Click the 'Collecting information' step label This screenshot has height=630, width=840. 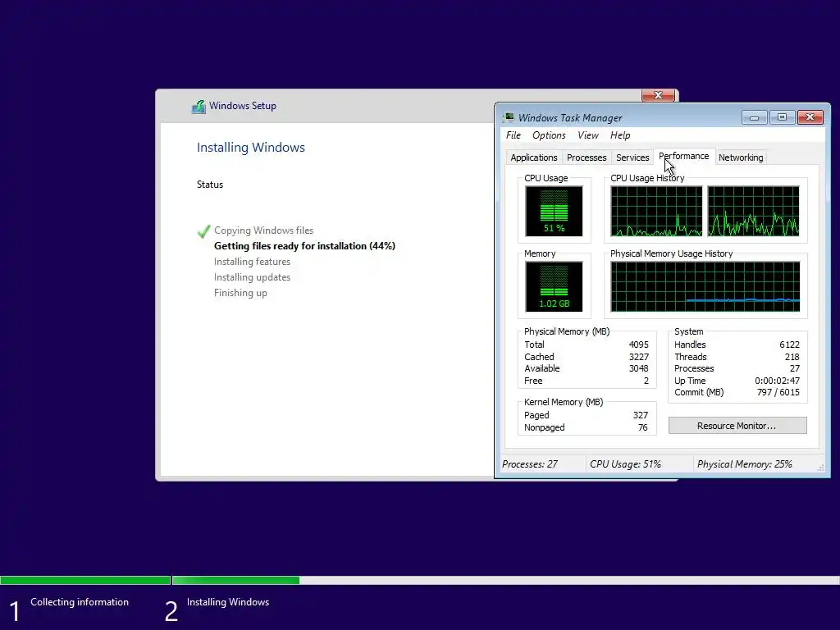pyautogui.click(x=80, y=602)
